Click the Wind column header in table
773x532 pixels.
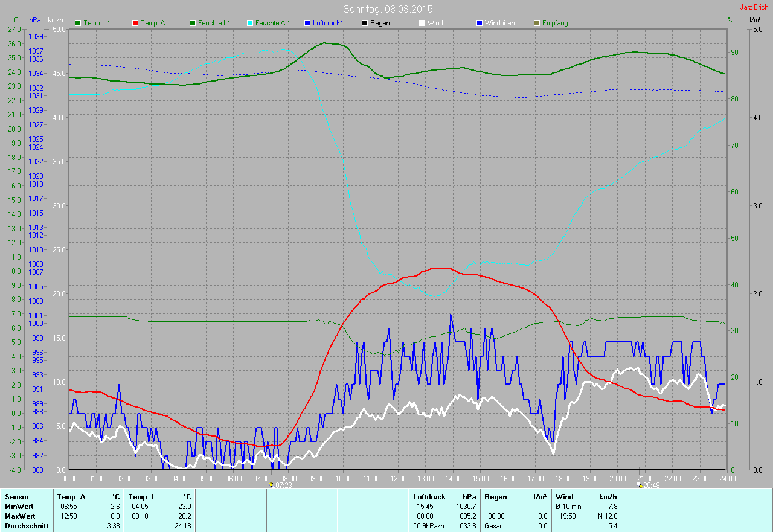(564, 496)
